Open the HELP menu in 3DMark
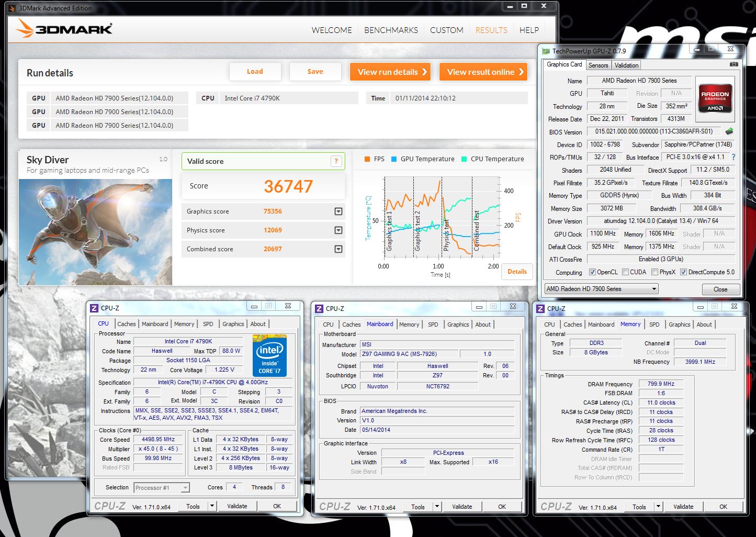Image resolution: width=756 pixels, height=537 pixels. (x=529, y=30)
